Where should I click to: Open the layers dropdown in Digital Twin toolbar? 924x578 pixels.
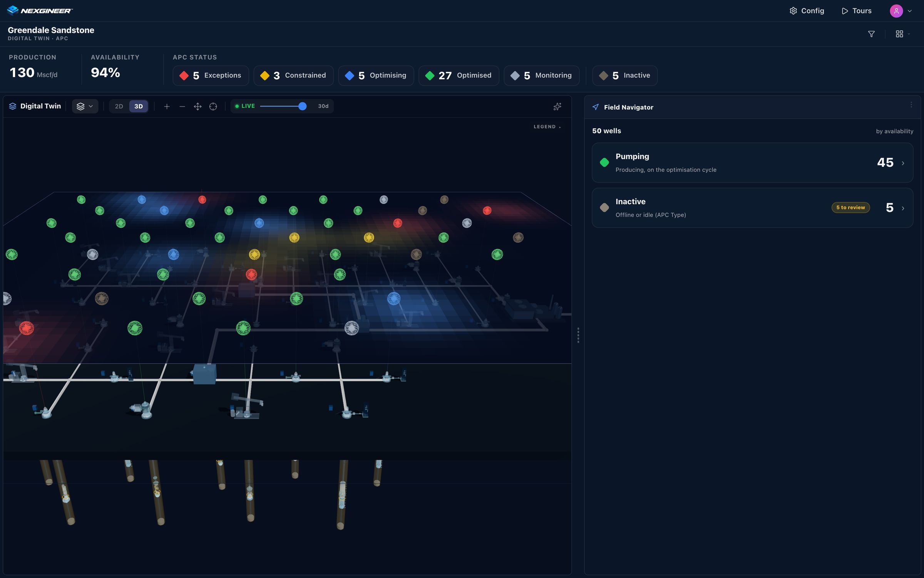(85, 106)
